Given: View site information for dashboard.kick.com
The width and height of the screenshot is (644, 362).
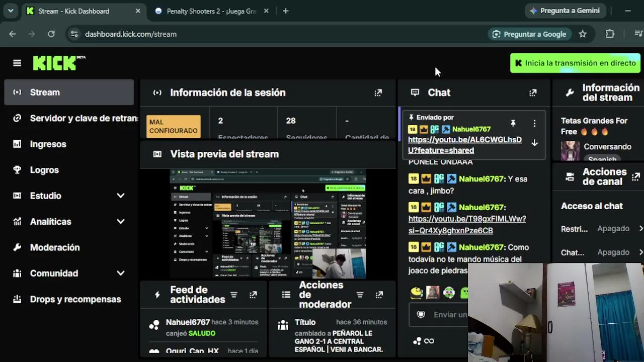Looking at the screenshot, I should (x=74, y=34).
